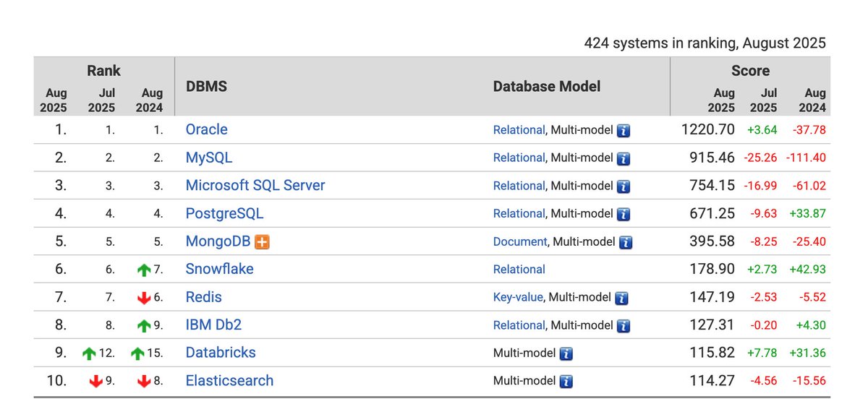Click the green arrow next to 12 for Databricks
The height and width of the screenshot is (399, 868).
click(x=89, y=354)
